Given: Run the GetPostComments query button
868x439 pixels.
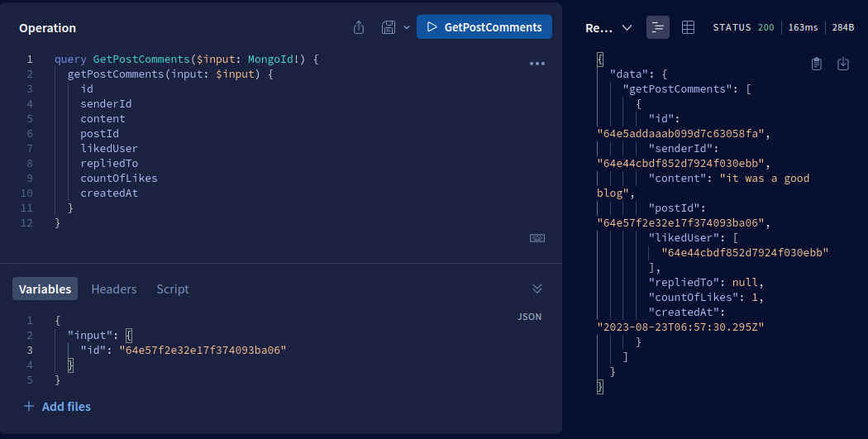Looking at the screenshot, I should (x=484, y=27).
